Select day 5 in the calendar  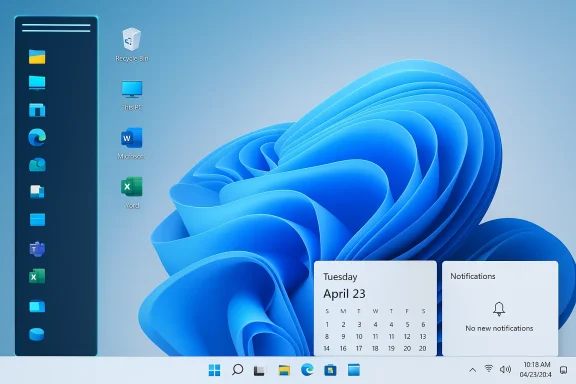pos(407,325)
